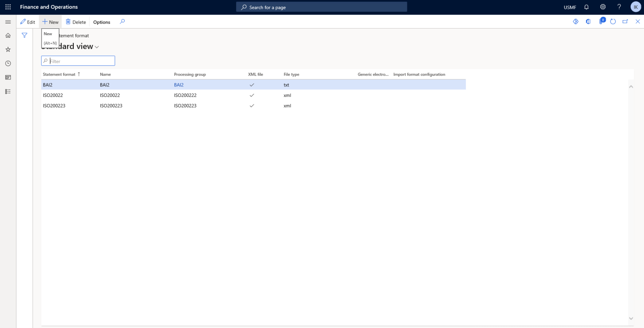Open the show filters funnel icon

point(24,35)
